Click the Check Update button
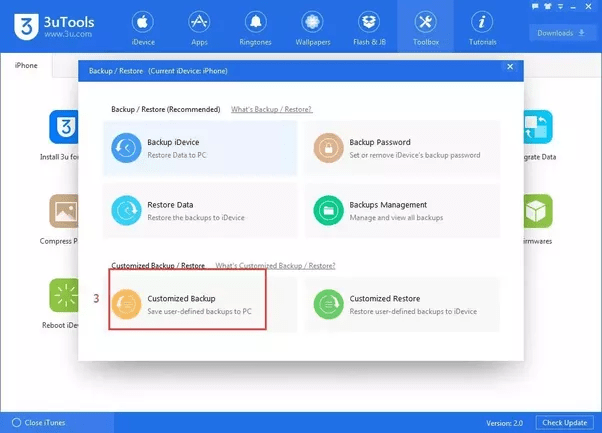 pos(564,423)
